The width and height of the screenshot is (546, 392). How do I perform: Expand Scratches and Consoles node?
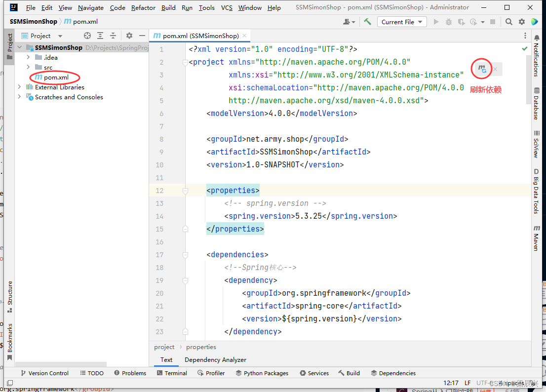(20, 96)
